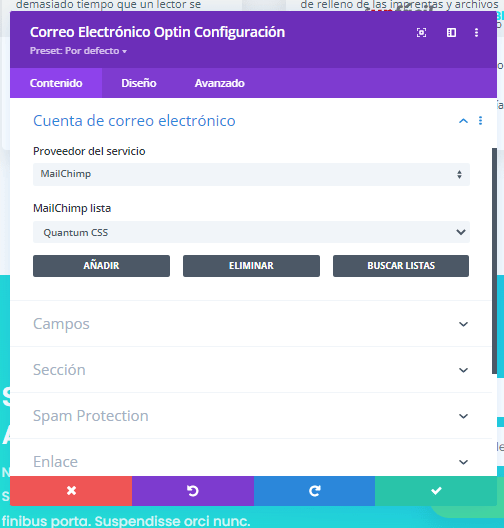Click the BUSCAR LISTAS button

[401, 266]
